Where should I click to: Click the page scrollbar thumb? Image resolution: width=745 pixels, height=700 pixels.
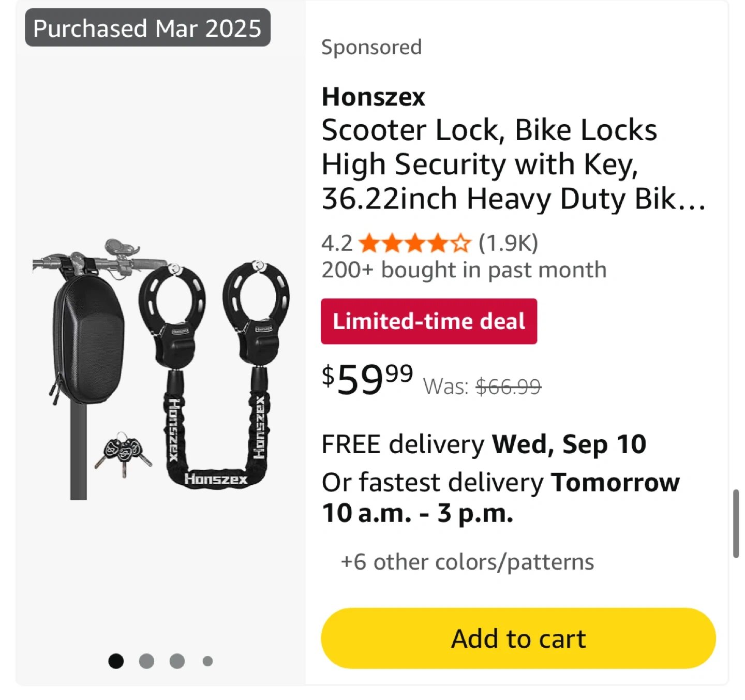pos(736,523)
